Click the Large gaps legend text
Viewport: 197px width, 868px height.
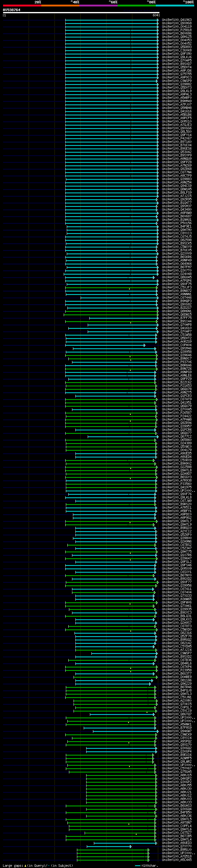(x=38, y=866)
